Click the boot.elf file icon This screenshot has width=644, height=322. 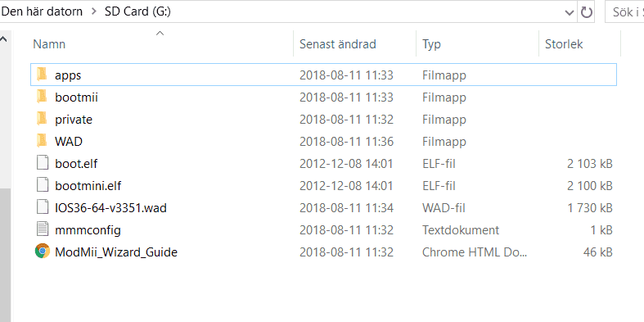coord(43,163)
